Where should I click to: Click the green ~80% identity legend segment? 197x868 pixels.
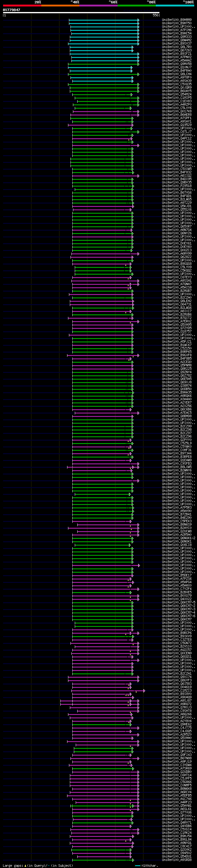tap(137, 6)
